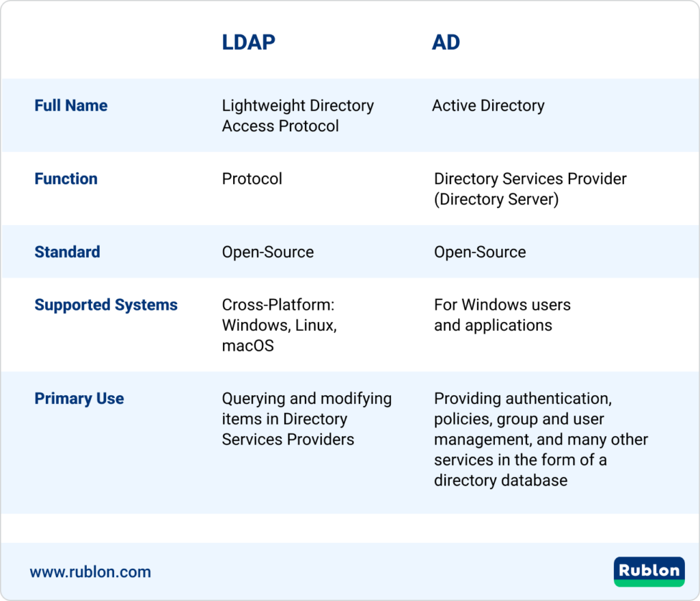Click the Function row label
The height and width of the screenshot is (601, 700).
click(66, 178)
